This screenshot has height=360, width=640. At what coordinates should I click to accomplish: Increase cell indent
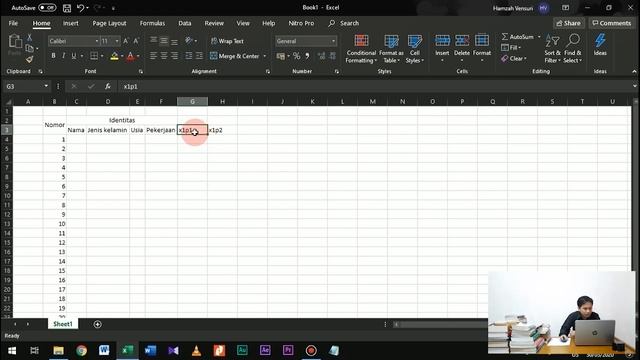[199, 56]
